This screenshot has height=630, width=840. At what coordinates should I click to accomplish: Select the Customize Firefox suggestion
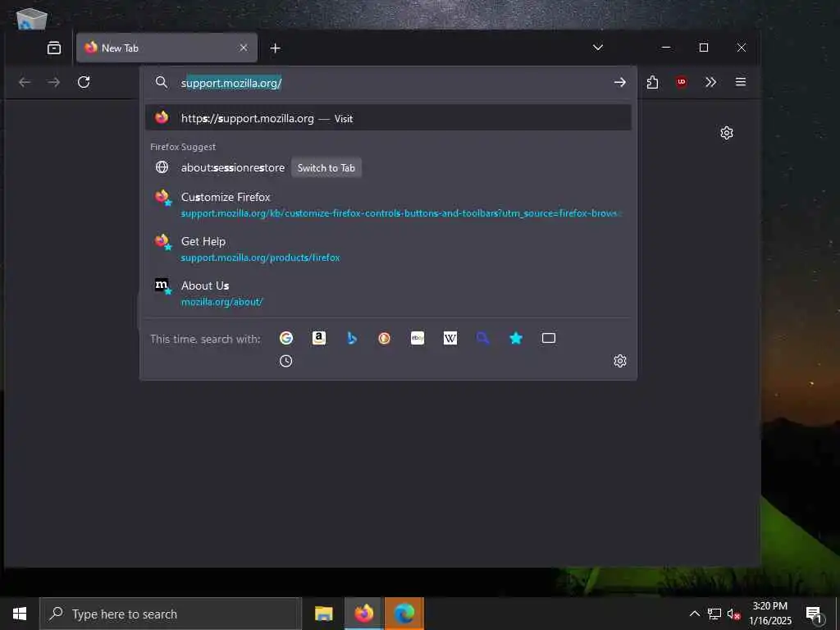[388, 204]
